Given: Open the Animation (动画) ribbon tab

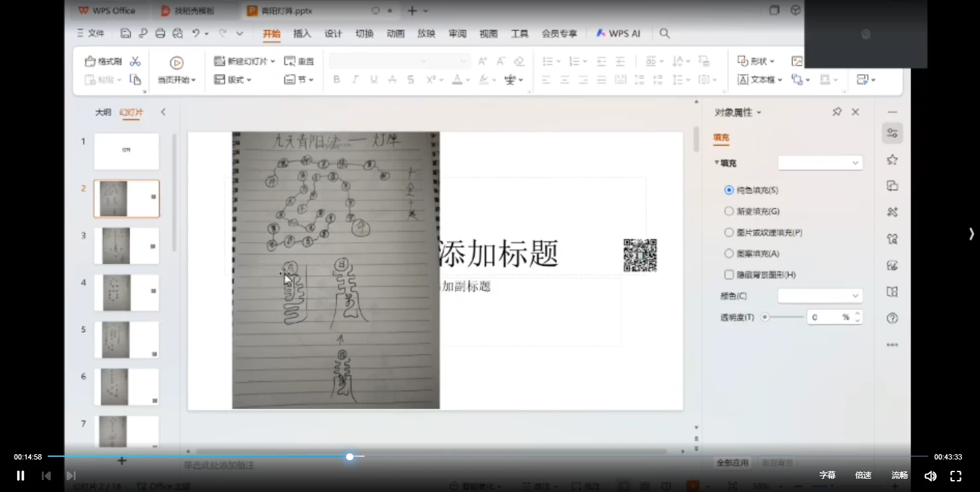Looking at the screenshot, I should [396, 33].
